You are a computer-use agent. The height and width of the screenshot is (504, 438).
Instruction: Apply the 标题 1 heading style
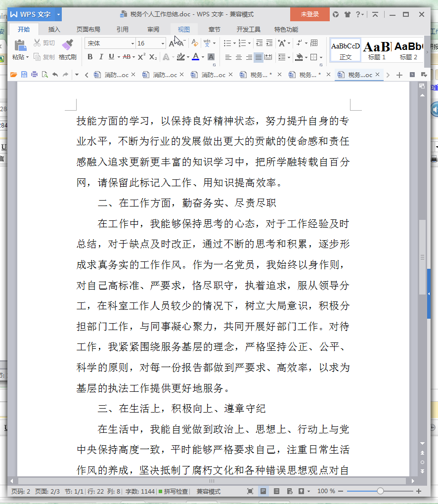(x=377, y=50)
